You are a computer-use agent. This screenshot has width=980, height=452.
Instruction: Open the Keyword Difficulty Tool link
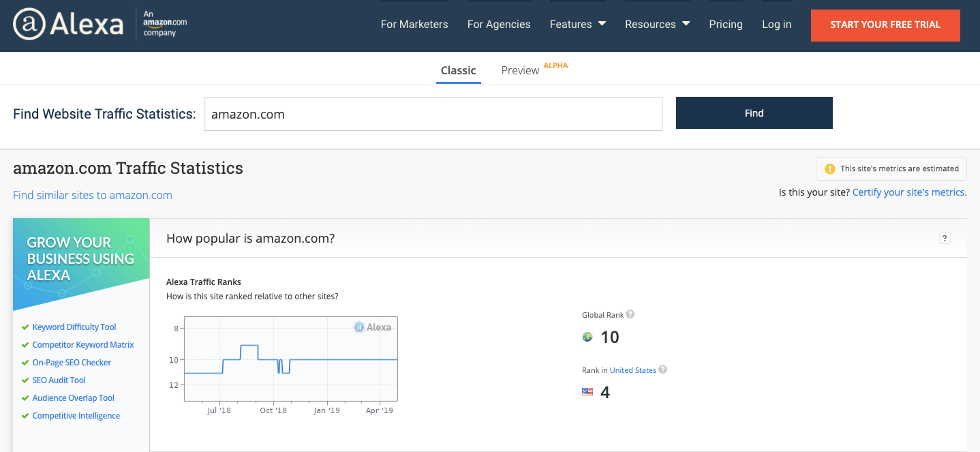(74, 327)
